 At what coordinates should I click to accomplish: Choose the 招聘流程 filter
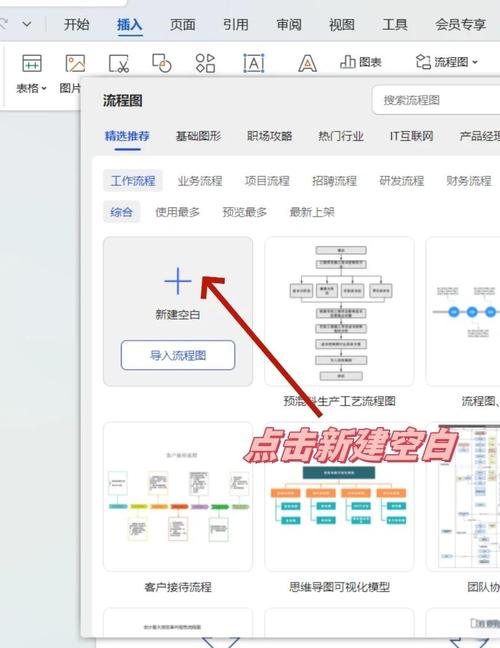click(x=335, y=181)
